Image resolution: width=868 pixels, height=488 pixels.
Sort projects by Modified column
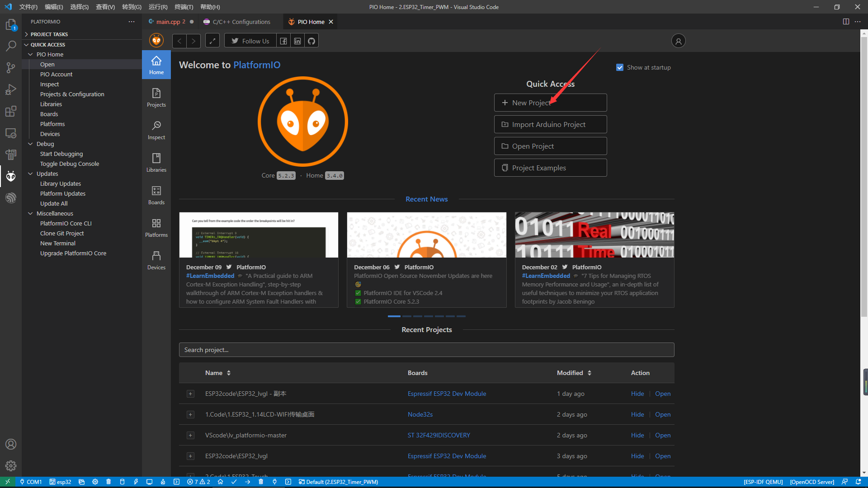(x=574, y=373)
